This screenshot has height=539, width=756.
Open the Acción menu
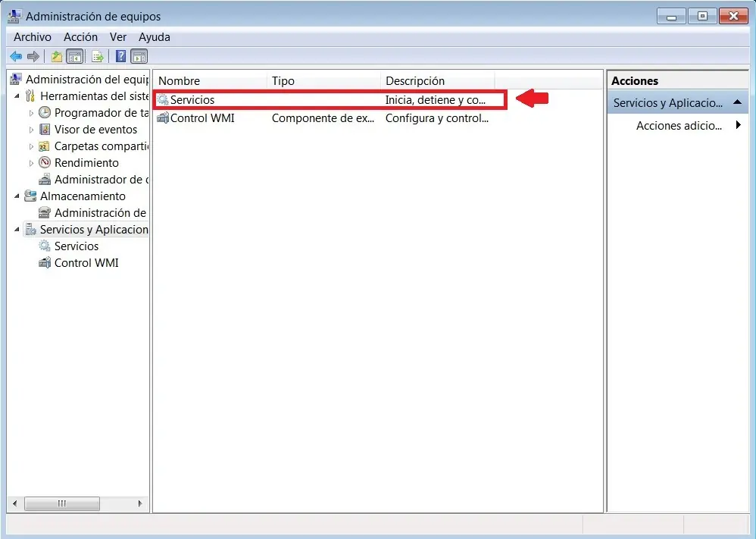[80, 37]
